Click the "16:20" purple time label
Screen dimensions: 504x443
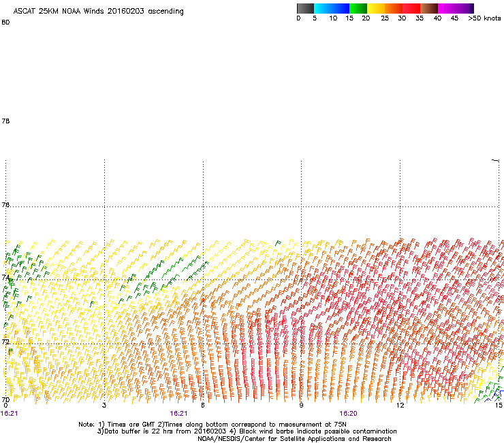349,414
